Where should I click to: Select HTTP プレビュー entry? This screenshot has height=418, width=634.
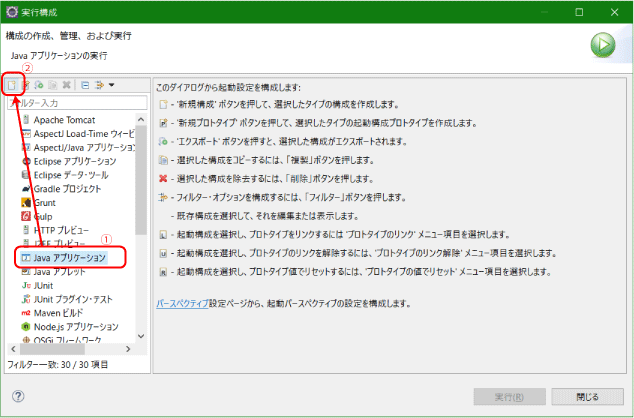coord(61,230)
